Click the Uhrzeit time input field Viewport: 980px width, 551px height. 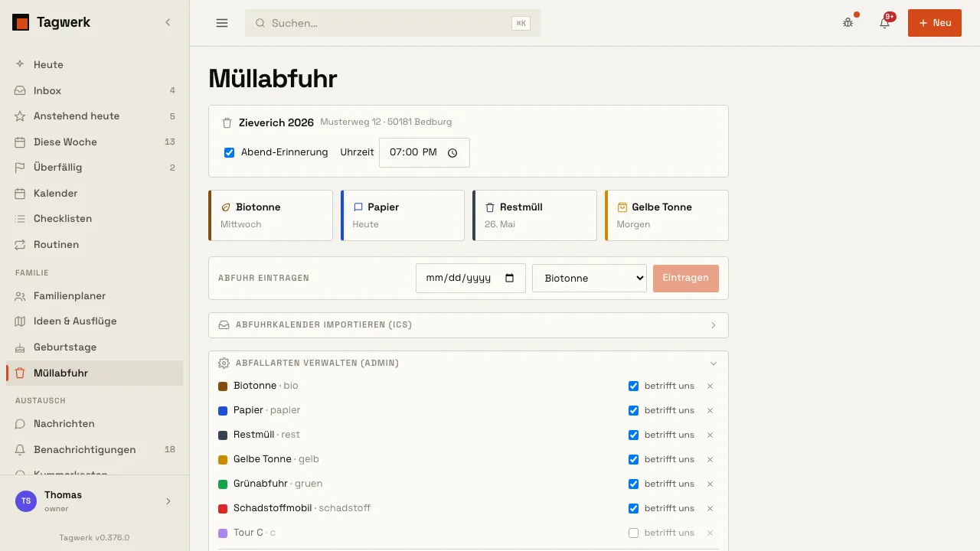click(x=424, y=152)
